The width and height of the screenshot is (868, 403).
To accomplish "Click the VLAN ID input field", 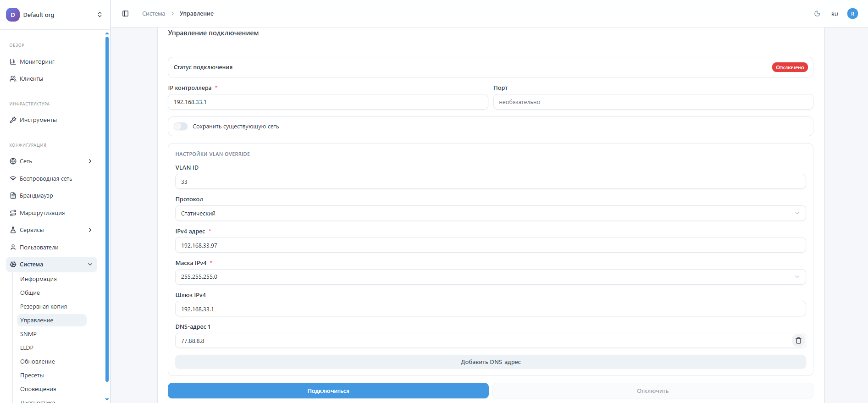I will tap(490, 182).
